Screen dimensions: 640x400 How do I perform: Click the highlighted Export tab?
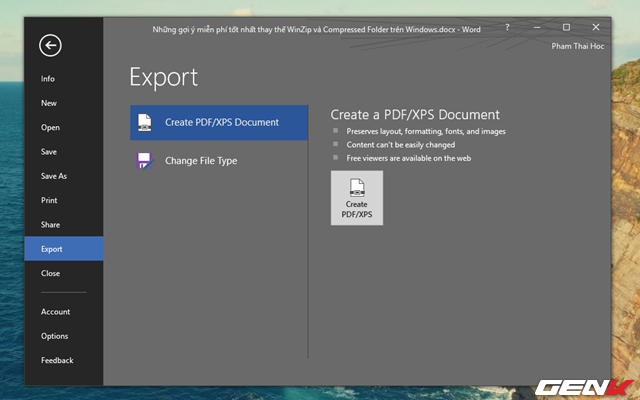[52, 249]
